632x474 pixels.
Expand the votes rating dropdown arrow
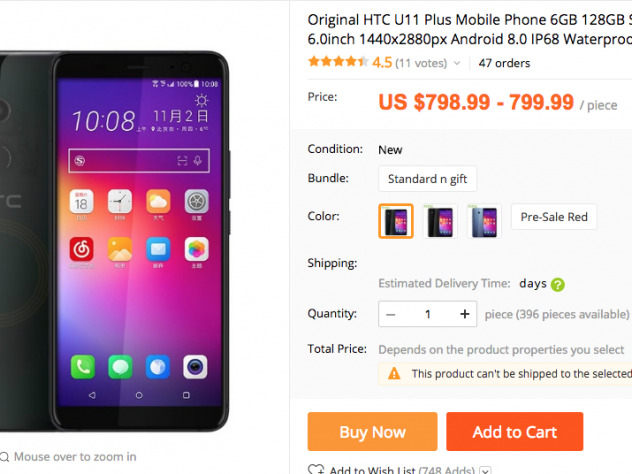point(457,63)
